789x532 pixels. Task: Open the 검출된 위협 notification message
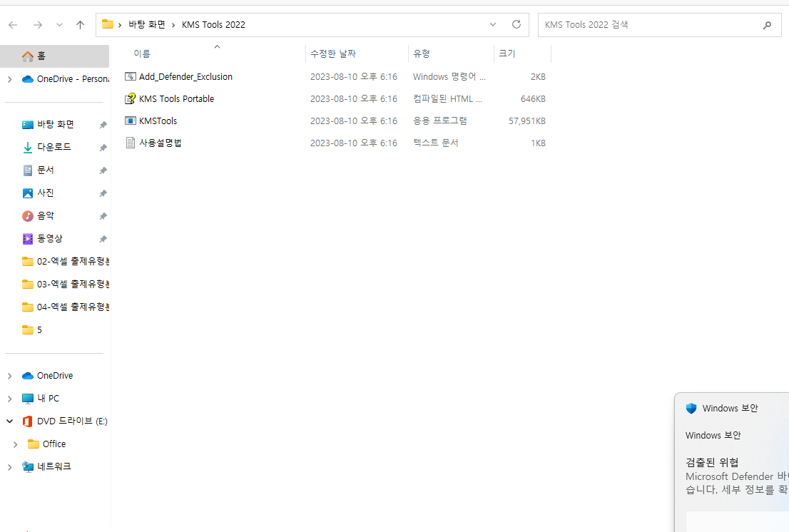(737, 476)
